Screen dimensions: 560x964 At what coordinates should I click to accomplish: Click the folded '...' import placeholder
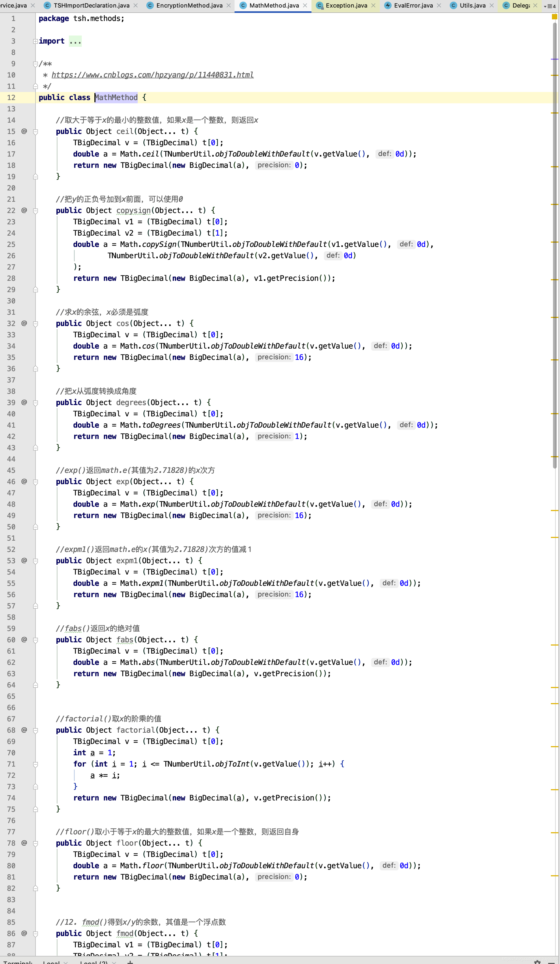pos(75,41)
